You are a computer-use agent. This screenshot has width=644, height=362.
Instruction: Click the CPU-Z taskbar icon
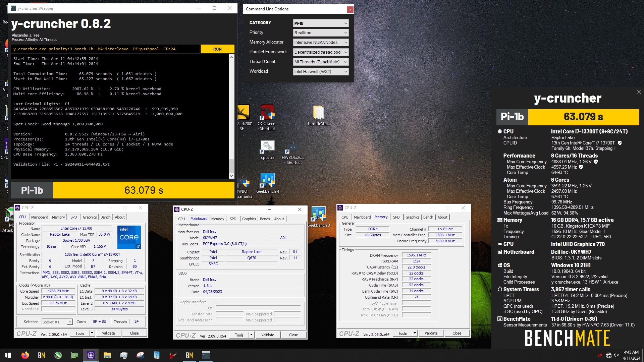[x=91, y=355]
